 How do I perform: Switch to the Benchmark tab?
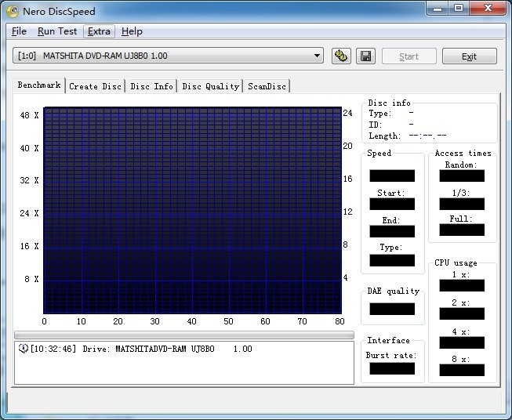(x=39, y=85)
